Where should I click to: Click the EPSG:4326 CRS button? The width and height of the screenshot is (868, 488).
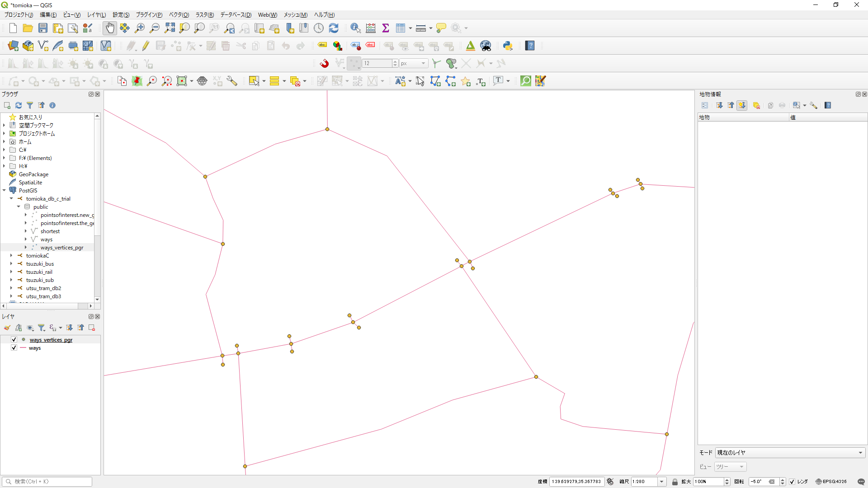(x=831, y=482)
